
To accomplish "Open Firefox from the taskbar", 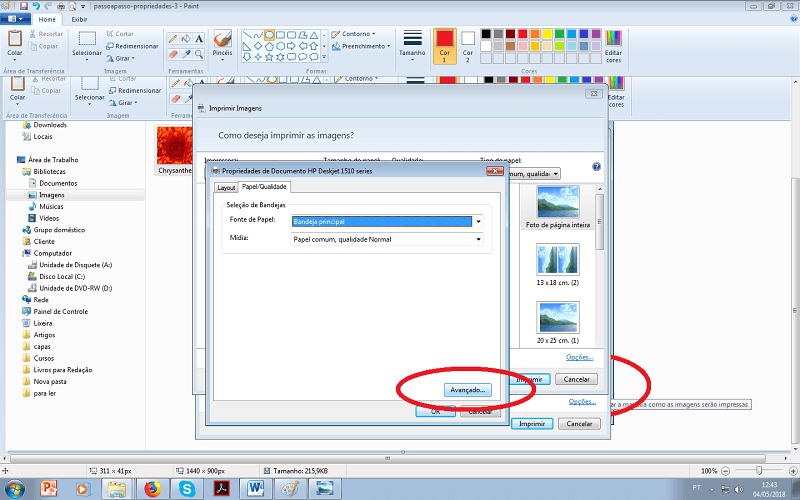I will click(x=152, y=488).
